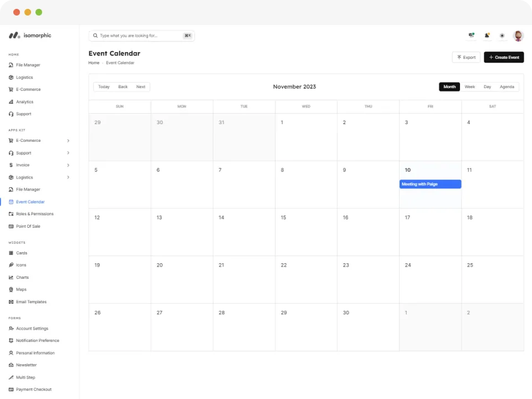Click the date 28 cell number
Viewport: 532px width, 399px height.
pyautogui.click(x=222, y=313)
